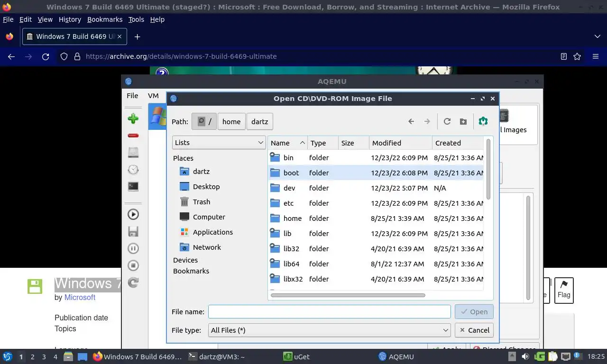The height and width of the screenshot is (364, 607).
Task: Navigate to home path segment
Action: click(231, 121)
